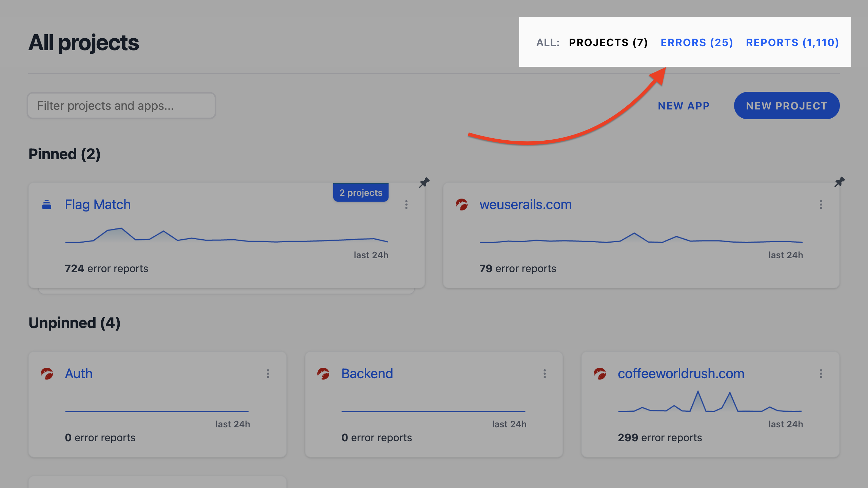Unpin weuserails.com using its pin icon
The height and width of the screenshot is (488, 868).
point(840,182)
